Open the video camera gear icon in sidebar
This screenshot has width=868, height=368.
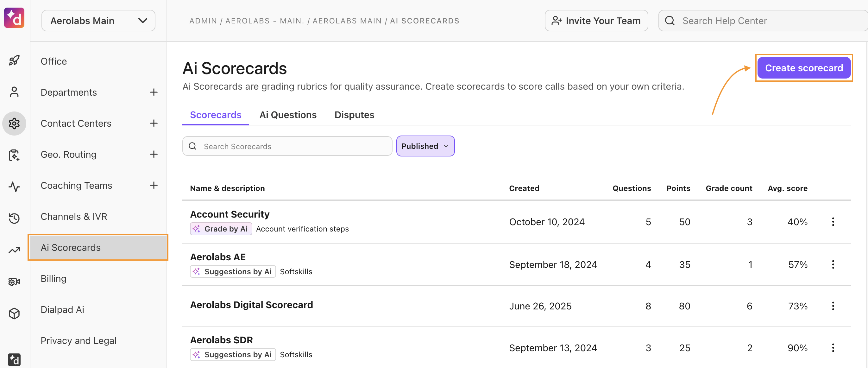coord(14,282)
